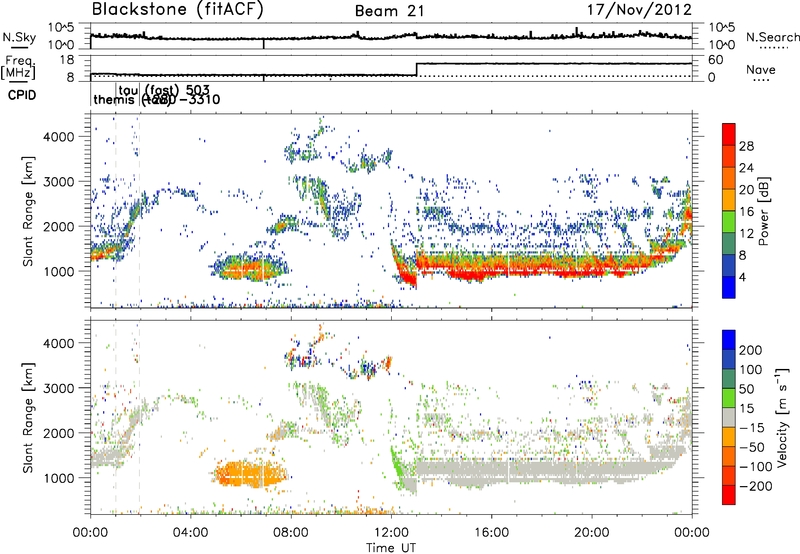Click the "18" frequency axis tick
Image resolution: width=800 pixels, height=554 pixels.
tap(67, 60)
